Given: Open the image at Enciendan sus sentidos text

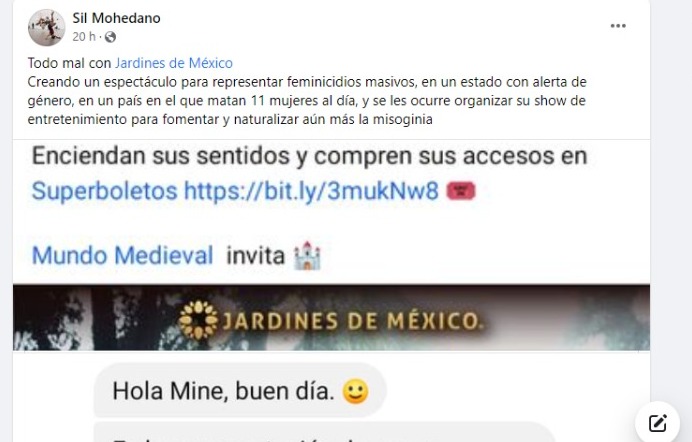Looking at the screenshot, I should click(309, 156).
